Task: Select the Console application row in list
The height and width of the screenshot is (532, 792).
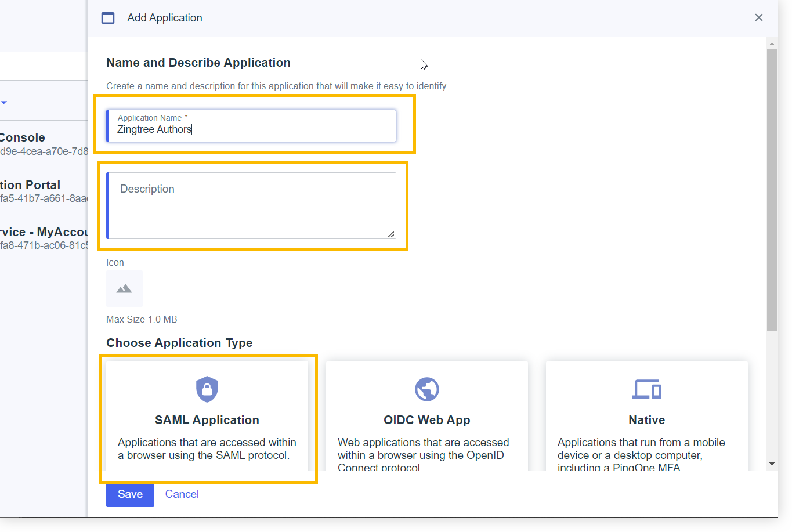Action: (44, 144)
